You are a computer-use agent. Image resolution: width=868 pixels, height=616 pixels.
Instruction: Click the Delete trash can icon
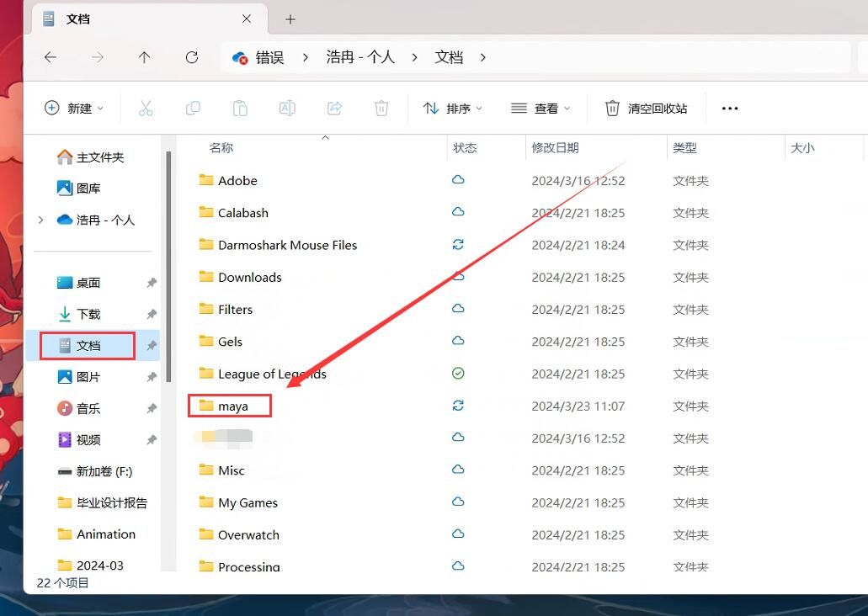[x=381, y=108]
